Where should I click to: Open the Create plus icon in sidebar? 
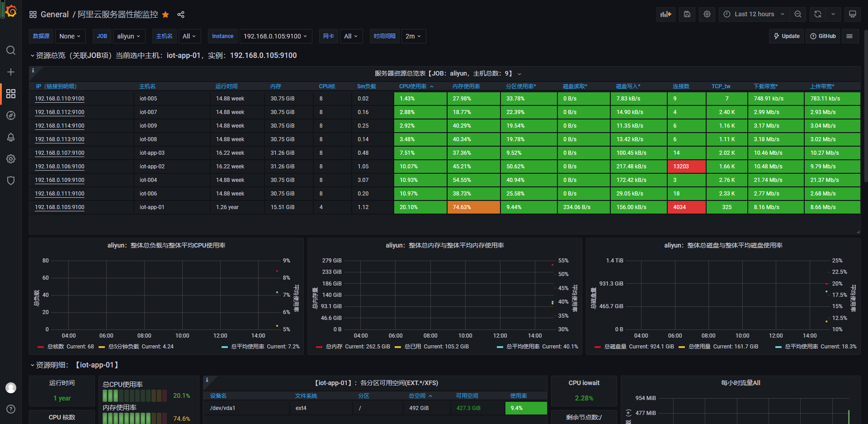tap(11, 72)
